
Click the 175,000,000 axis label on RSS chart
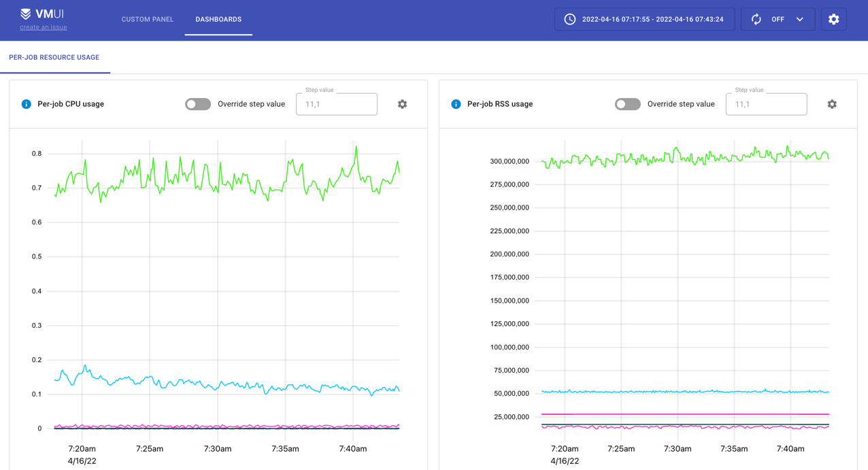coord(510,278)
